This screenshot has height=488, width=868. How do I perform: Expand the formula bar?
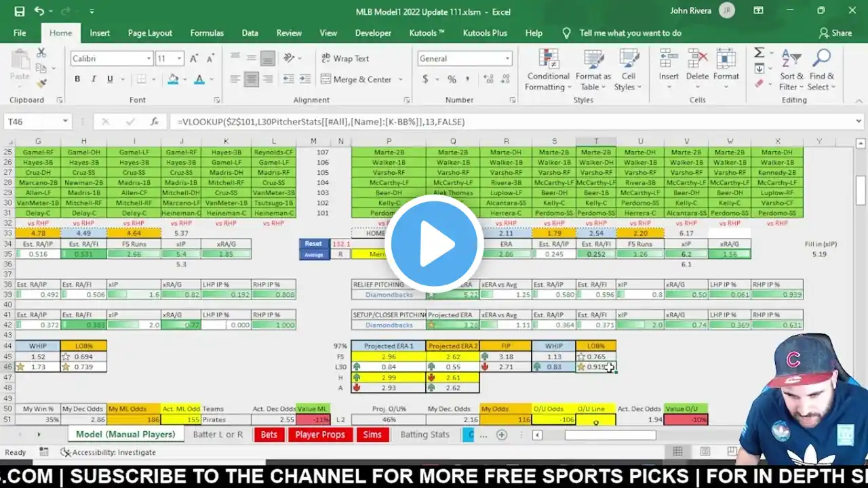(859, 122)
